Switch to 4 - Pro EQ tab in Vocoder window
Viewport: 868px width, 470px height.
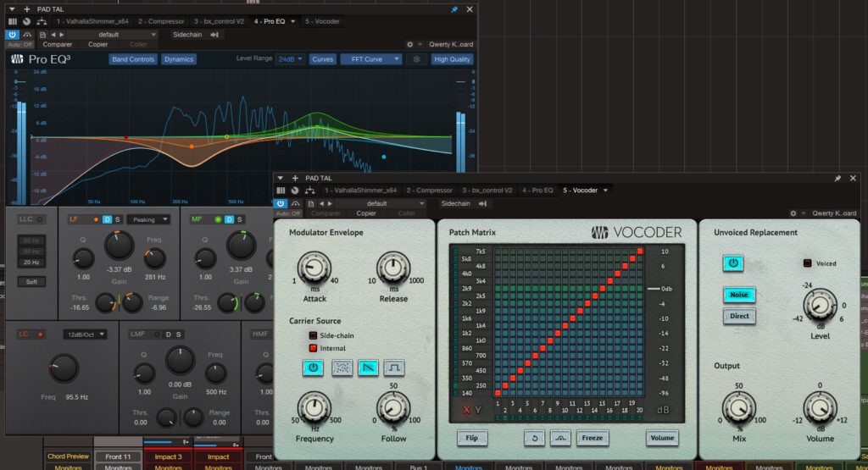pos(537,191)
